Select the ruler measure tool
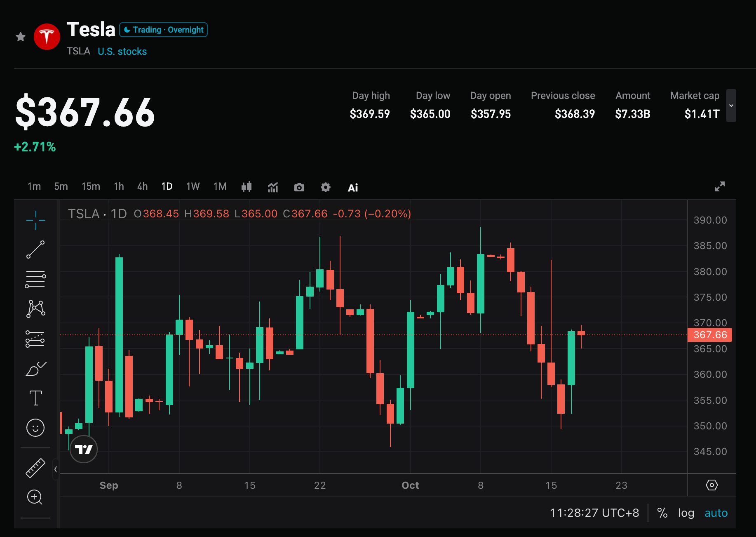 (35, 468)
